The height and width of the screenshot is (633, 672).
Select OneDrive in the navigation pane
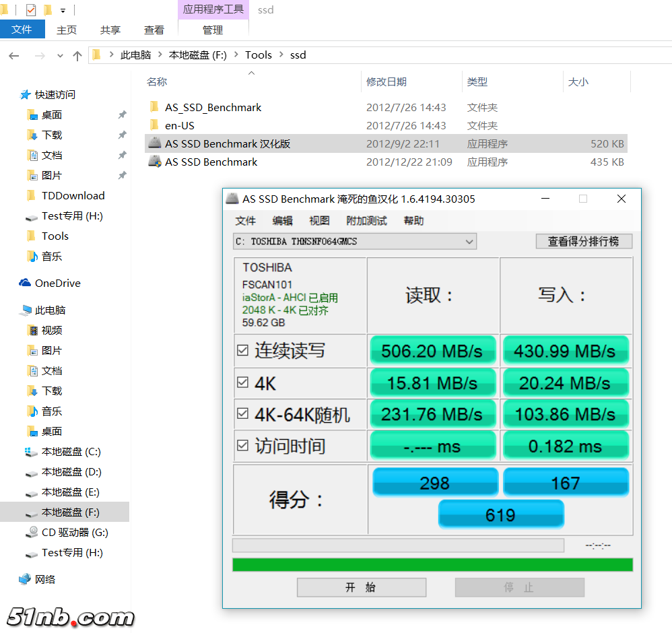(x=57, y=283)
